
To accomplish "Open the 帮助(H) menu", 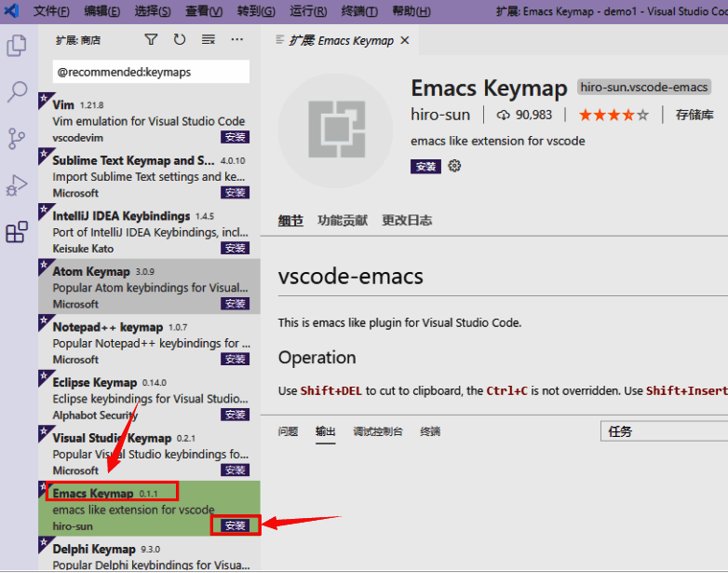I will coord(411,11).
